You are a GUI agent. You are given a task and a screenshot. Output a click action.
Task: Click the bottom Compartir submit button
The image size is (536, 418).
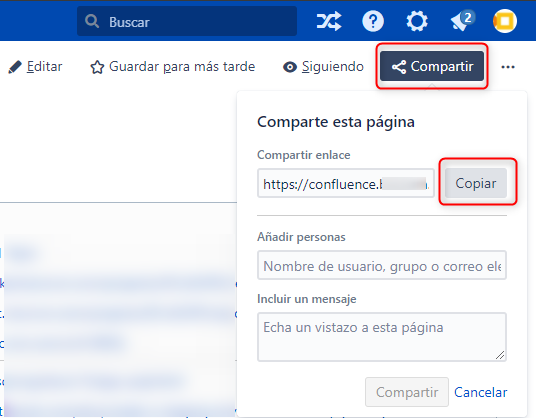click(x=407, y=392)
